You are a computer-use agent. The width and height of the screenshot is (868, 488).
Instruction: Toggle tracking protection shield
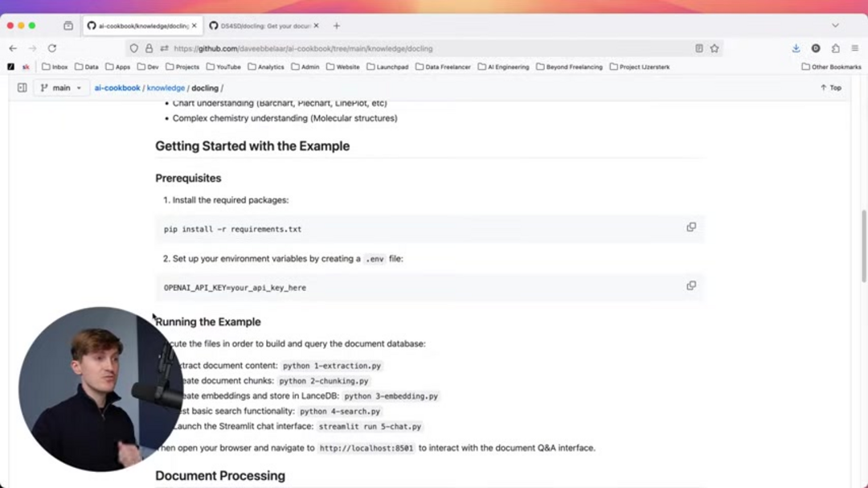134,48
